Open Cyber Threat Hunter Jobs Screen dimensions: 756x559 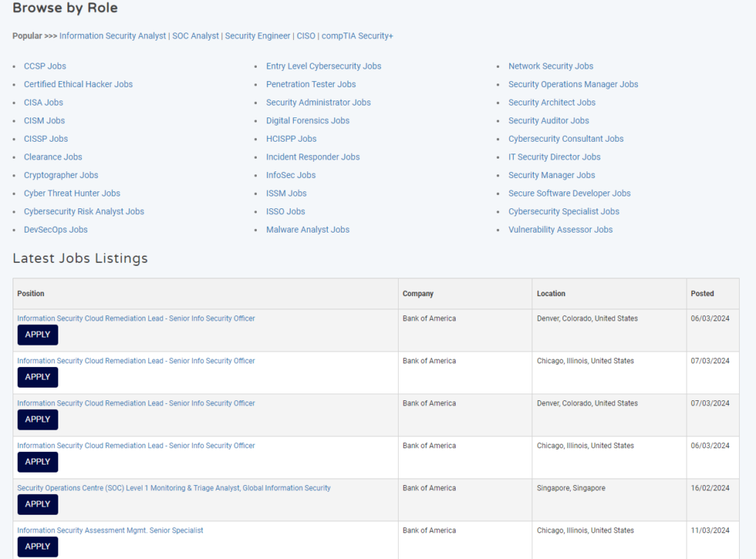pyautogui.click(x=72, y=193)
